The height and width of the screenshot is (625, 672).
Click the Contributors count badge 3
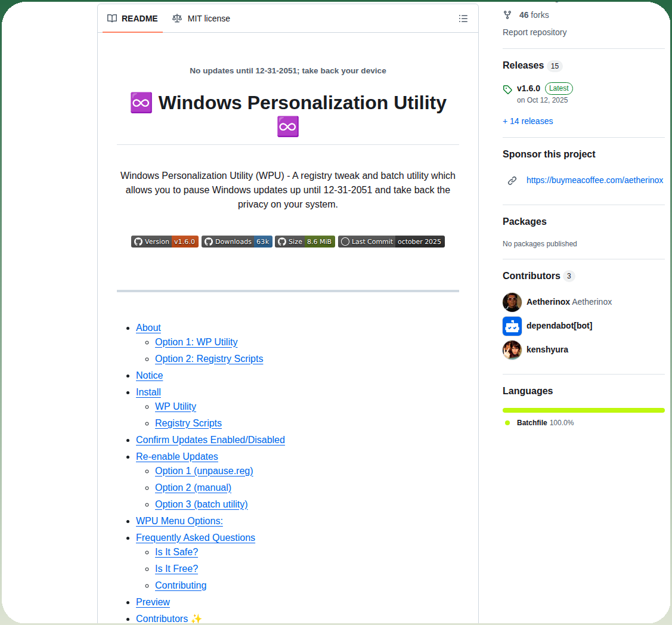tap(569, 276)
